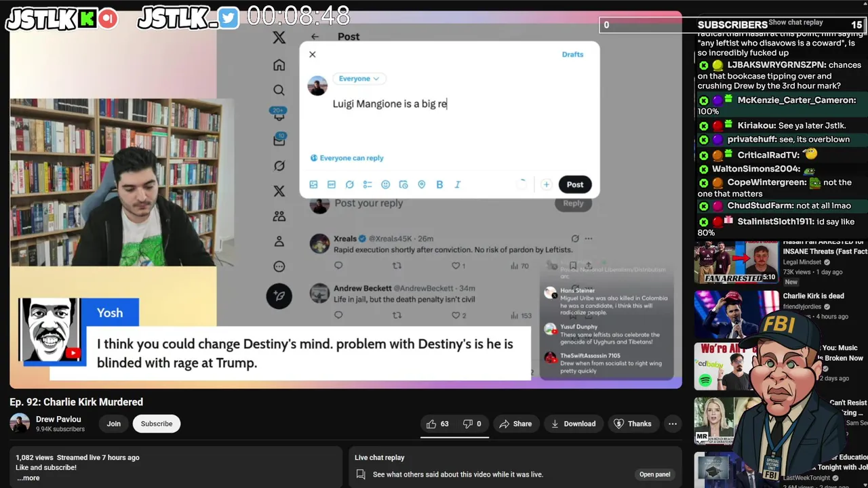Click the greyed Reply button
This screenshot has width=868, height=488.
(573, 203)
